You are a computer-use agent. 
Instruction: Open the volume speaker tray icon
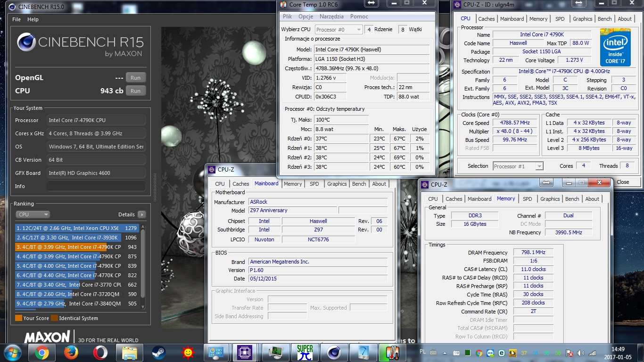[581, 353]
